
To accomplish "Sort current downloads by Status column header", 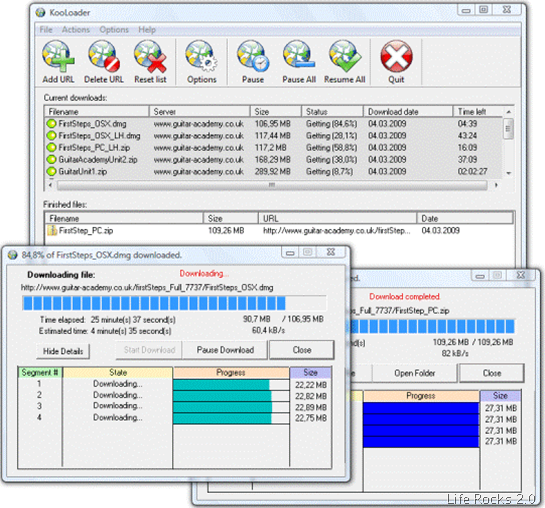I will [x=332, y=112].
